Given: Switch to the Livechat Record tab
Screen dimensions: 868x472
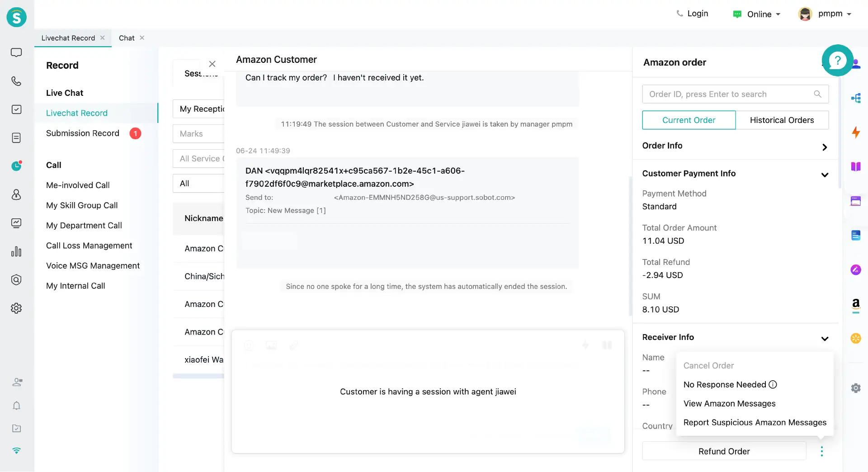Looking at the screenshot, I should click(x=68, y=38).
